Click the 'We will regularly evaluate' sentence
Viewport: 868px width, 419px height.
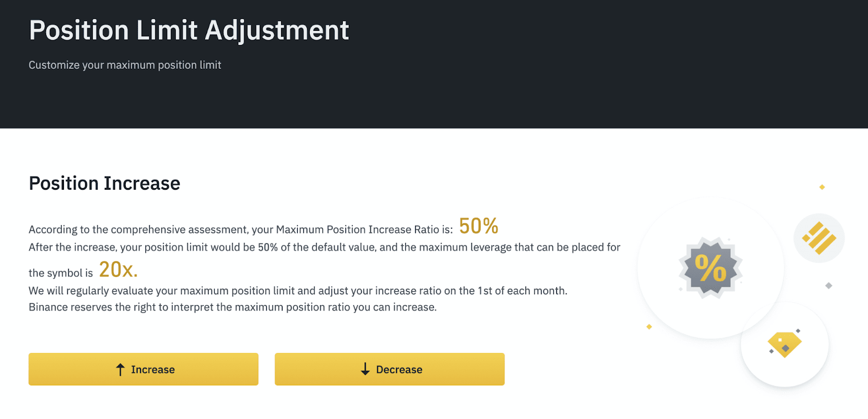298,291
